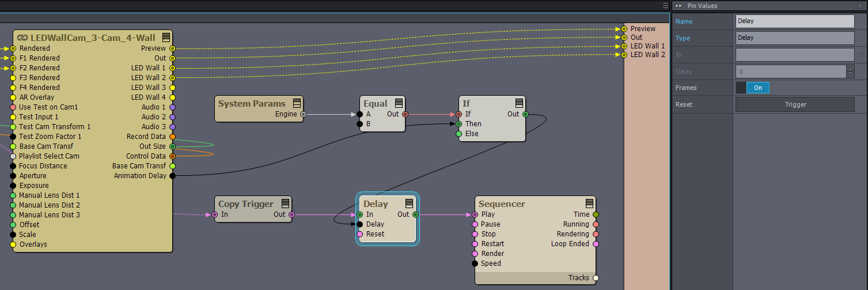Click the System Params node menu icon

[297, 104]
